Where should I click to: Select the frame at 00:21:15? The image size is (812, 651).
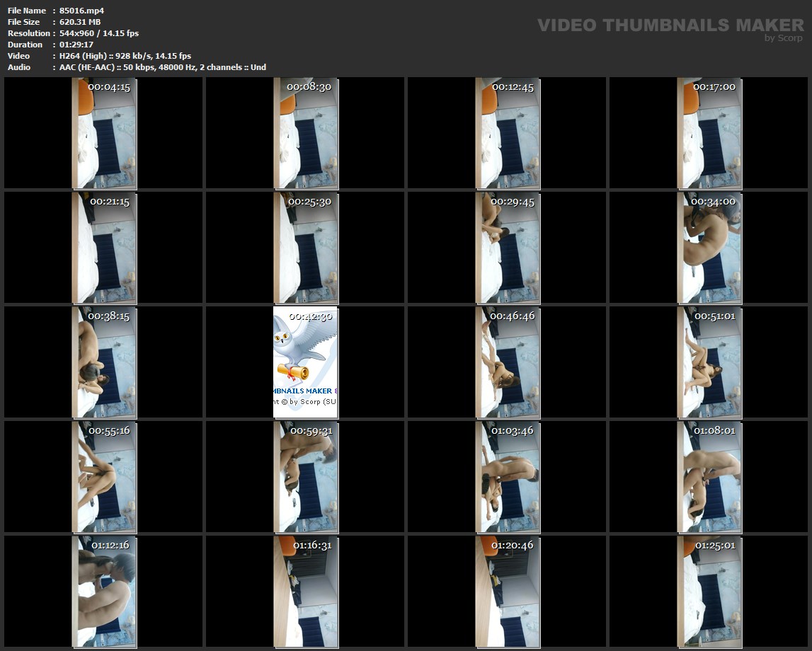104,249
